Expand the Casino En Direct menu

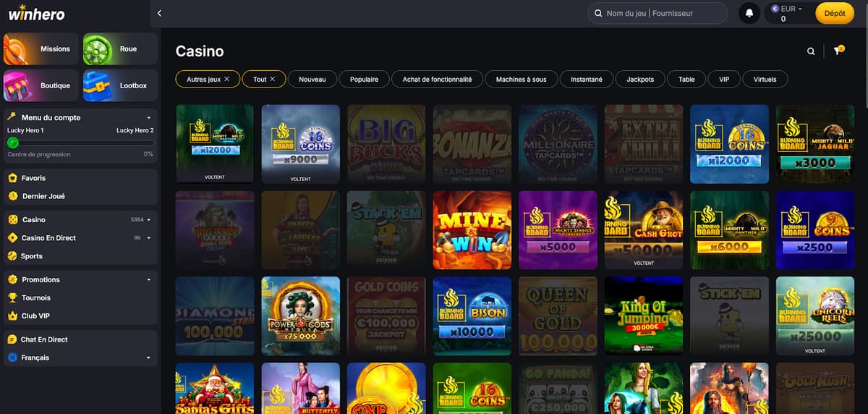pyautogui.click(x=148, y=237)
